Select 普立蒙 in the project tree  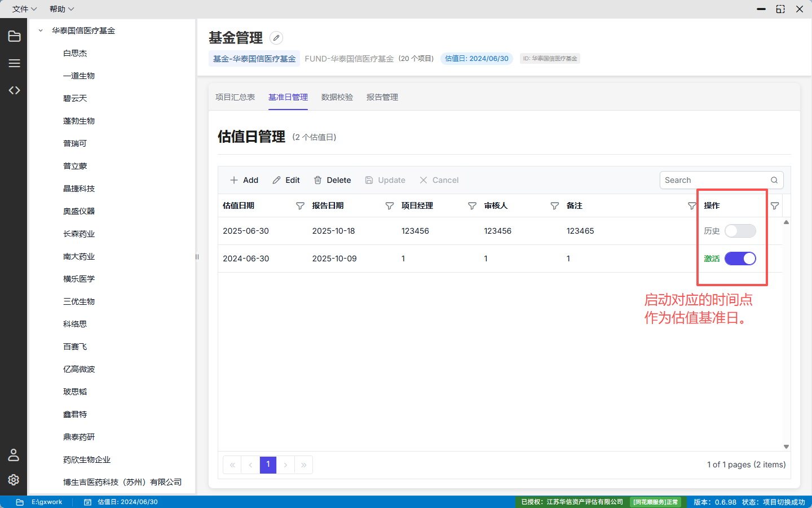(75, 166)
